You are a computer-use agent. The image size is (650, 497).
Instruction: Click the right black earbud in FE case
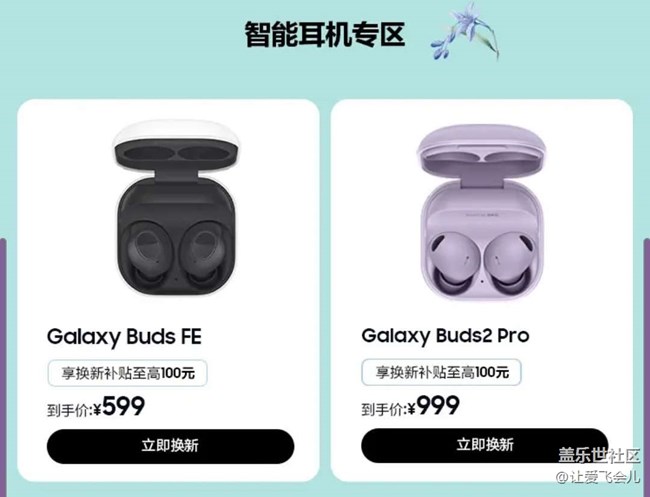click(206, 255)
